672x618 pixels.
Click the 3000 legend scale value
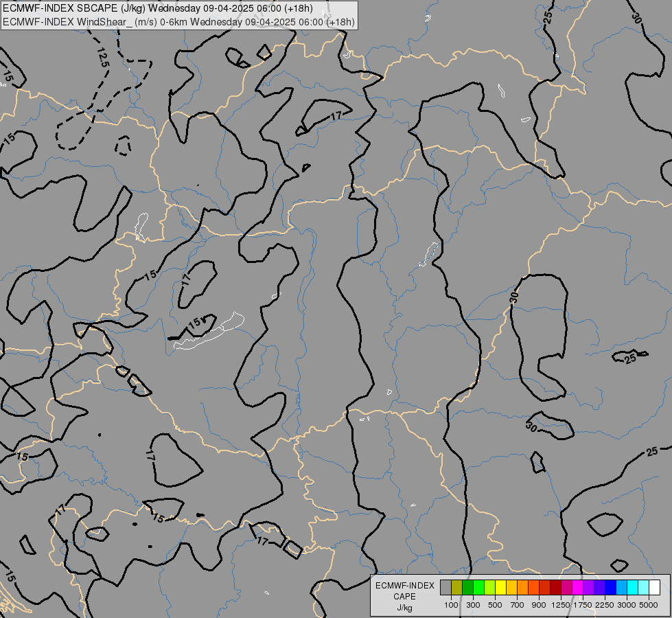click(x=627, y=605)
